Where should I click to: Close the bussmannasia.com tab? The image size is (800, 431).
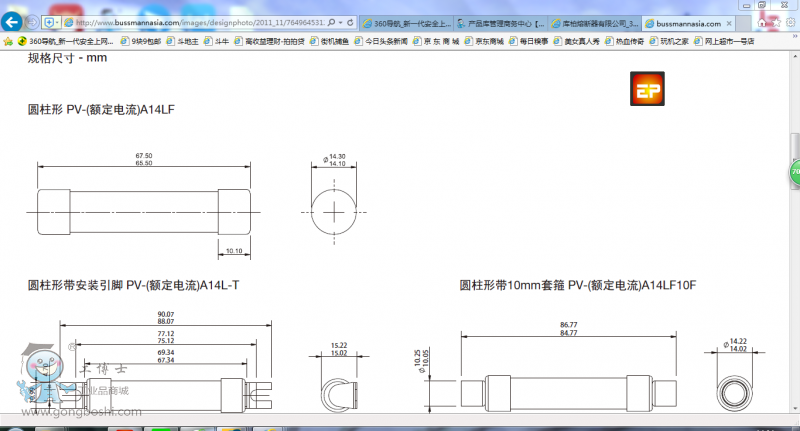(x=729, y=22)
